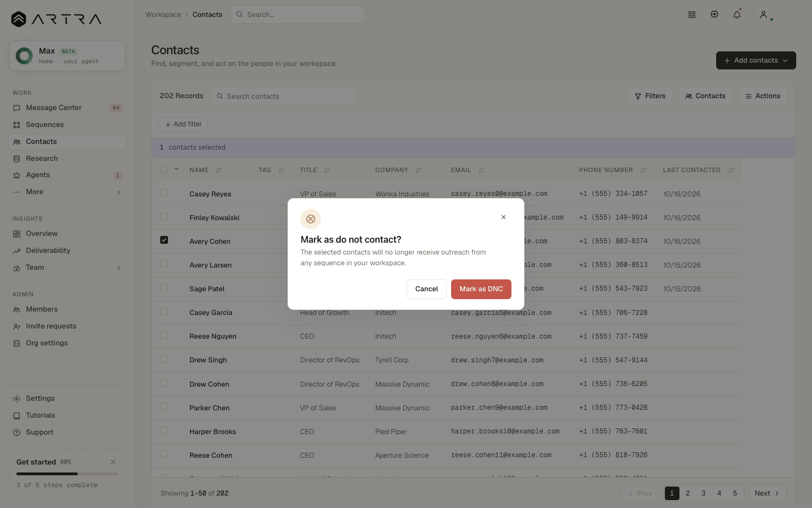Cancel the do not contact dialog

pyautogui.click(x=426, y=289)
